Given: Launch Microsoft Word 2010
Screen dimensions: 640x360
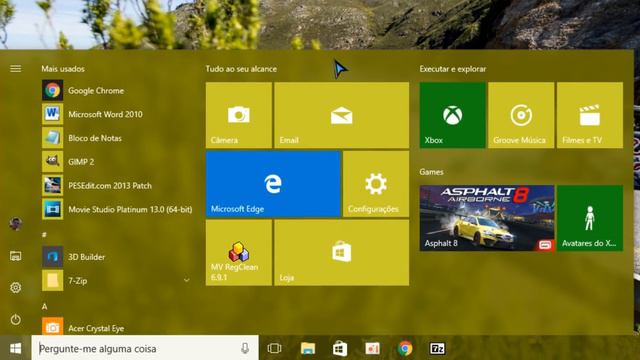Looking at the screenshot, I should (117, 114).
